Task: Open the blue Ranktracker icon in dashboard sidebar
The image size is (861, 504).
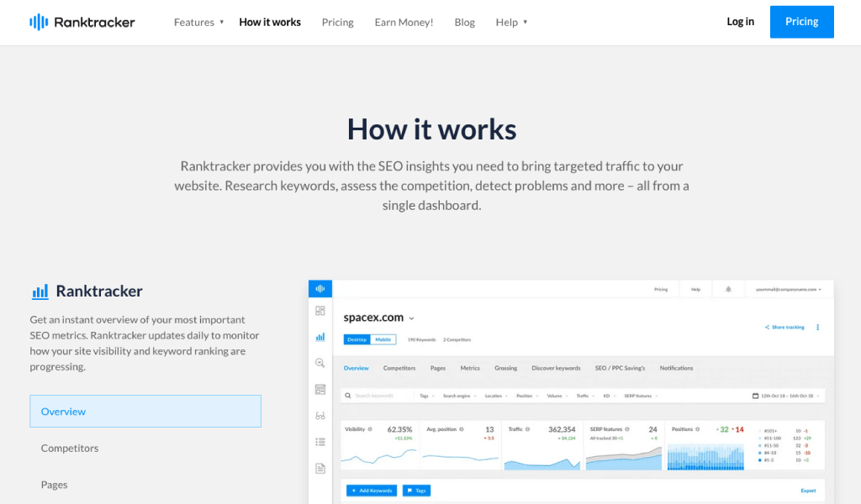Action: pos(320,288)
